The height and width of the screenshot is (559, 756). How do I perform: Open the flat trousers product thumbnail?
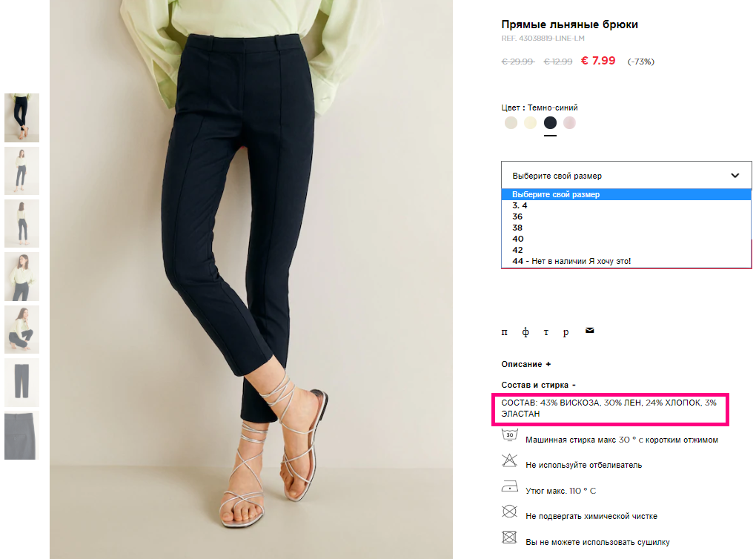(x=21, y=382)
